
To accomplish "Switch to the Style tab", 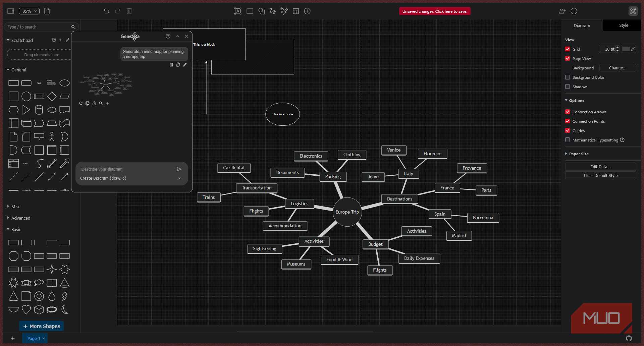I will 624,25.
